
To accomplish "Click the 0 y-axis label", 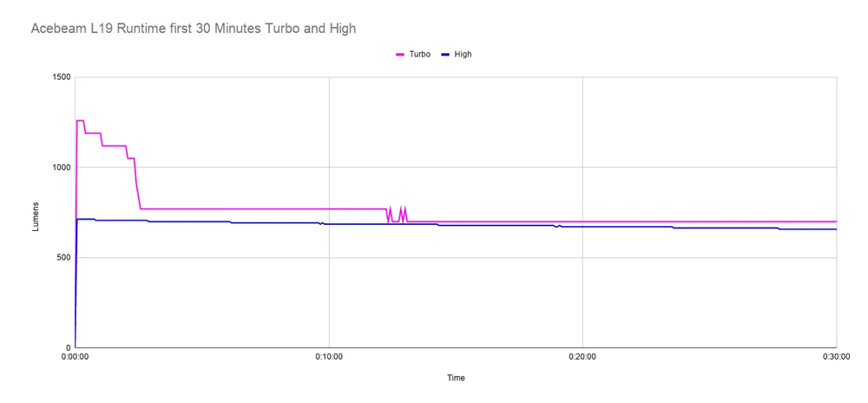I will (69, 347).
